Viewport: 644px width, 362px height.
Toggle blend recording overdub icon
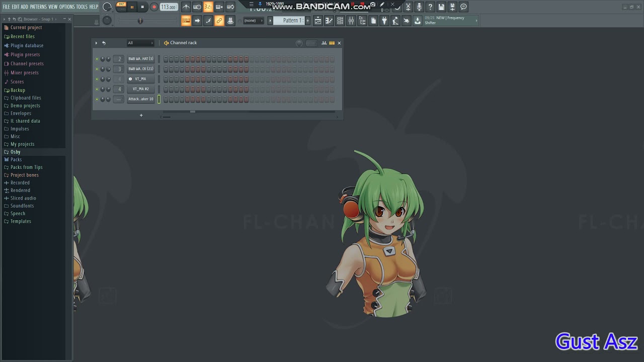tap(219, 7)
